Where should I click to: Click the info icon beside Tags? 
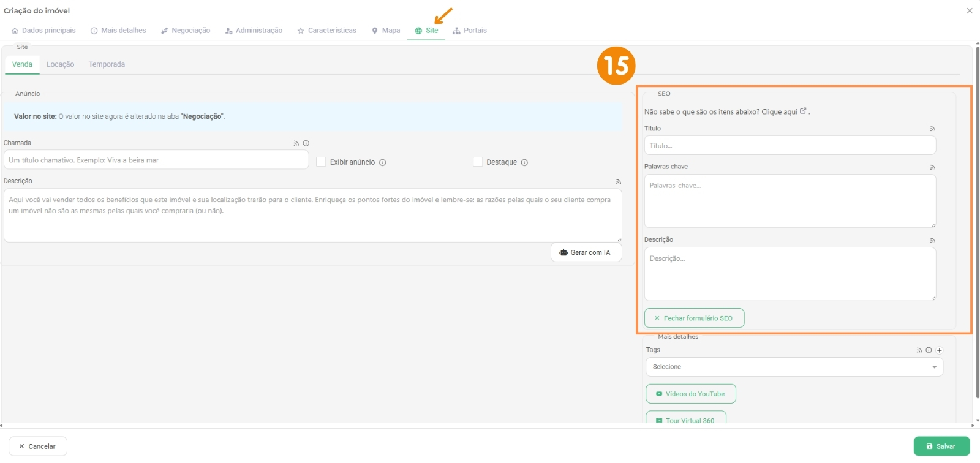[x=929, y=350]
